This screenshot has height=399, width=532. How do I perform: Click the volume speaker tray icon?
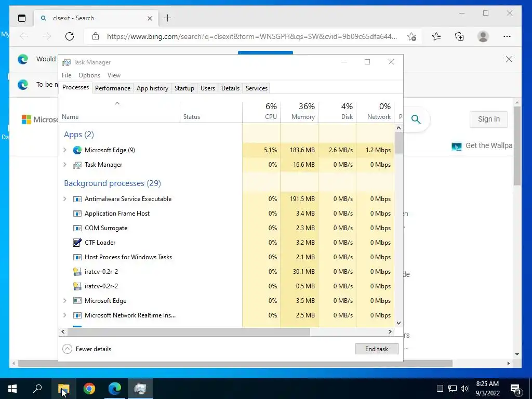pyautogui.click(x=464, y=389)
